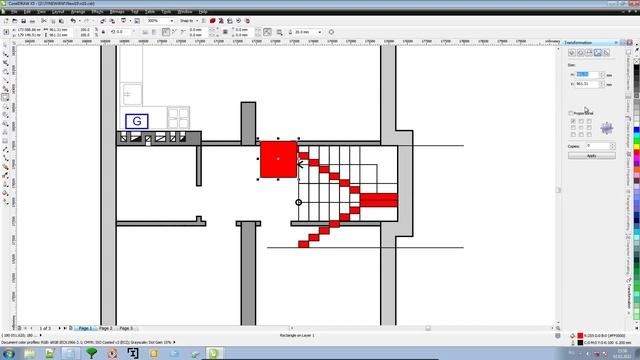The width and height of the screenshot is (640, 360).
Task: Open Windows Start button
Action: click(x=9, y=353)
